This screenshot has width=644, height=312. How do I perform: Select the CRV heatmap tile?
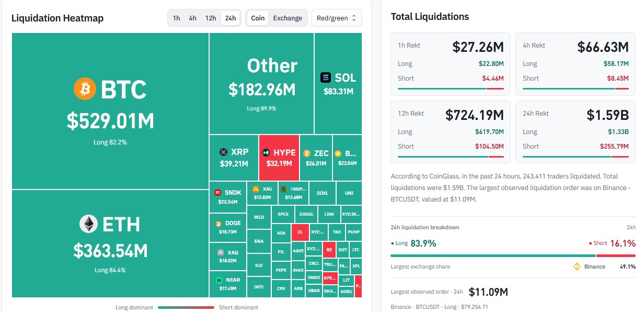pos(281,288)
